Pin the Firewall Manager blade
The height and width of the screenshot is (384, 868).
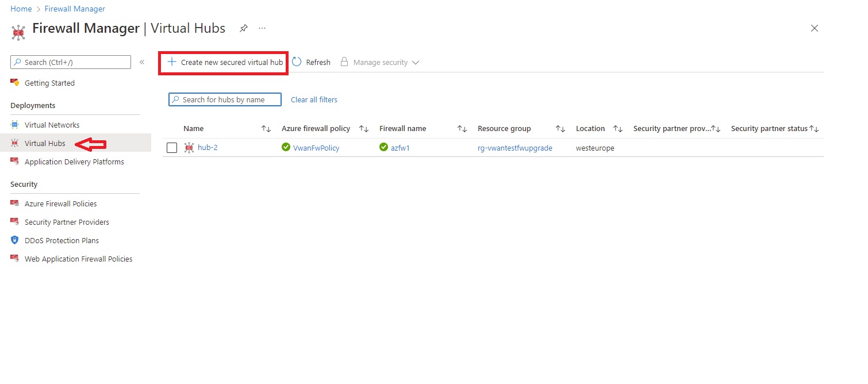click(x=244, y=28)
